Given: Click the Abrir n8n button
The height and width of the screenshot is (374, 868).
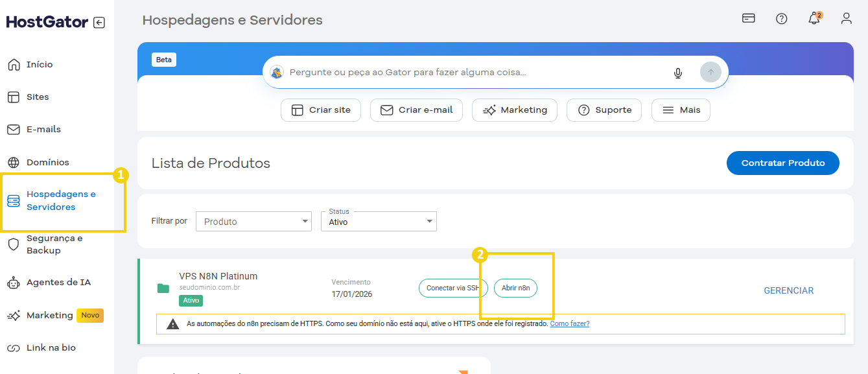Looking at the screenshot, I should [x=515, y=288].
